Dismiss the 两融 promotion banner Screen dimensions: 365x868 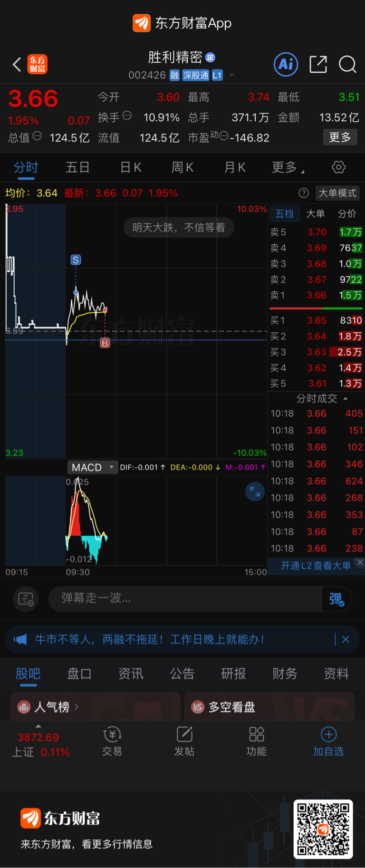point(346,639)
